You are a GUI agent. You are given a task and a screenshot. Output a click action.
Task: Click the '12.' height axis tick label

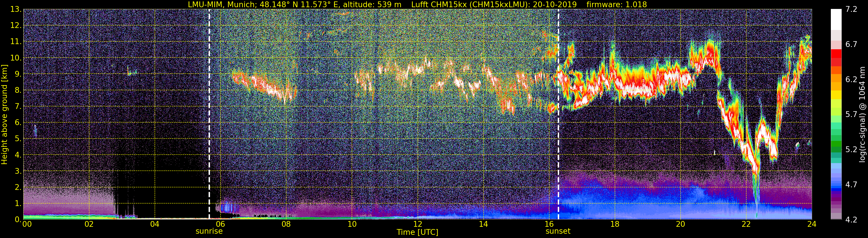point(16,26)
